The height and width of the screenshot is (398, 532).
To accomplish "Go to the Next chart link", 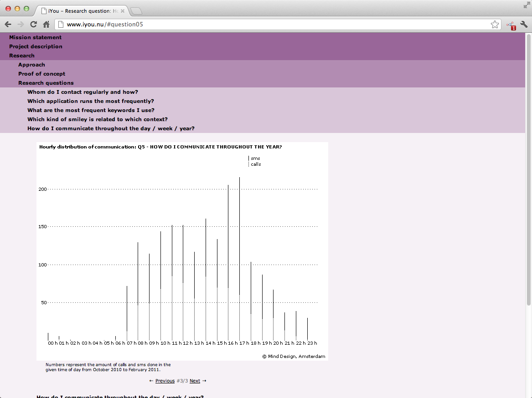I will pos(195,381).
